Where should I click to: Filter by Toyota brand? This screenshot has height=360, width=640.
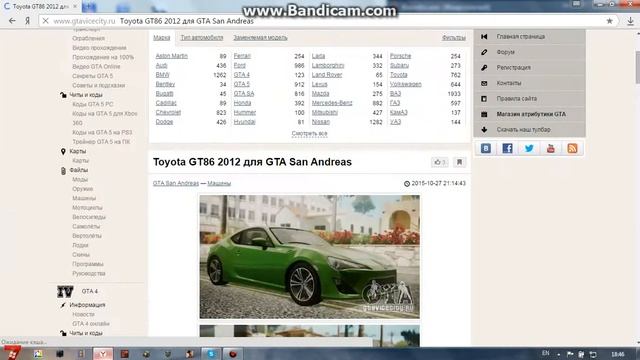pyautogui.click(x=398, y=75)
